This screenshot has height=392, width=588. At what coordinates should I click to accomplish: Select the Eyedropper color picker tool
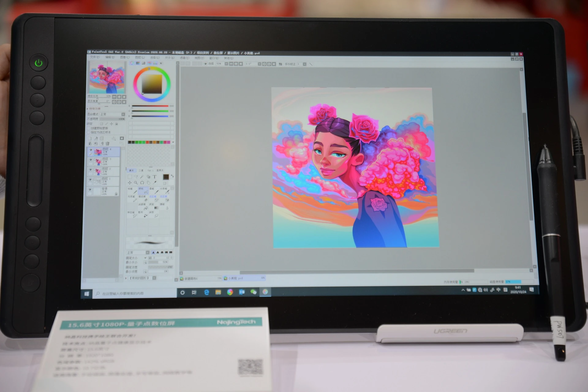click(x=155, y=183)
